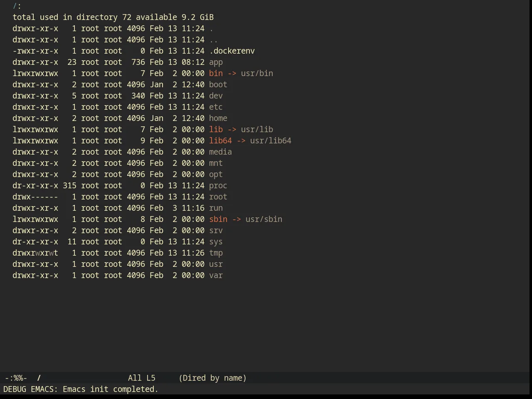Open the app directory entry

coord(216,62)
